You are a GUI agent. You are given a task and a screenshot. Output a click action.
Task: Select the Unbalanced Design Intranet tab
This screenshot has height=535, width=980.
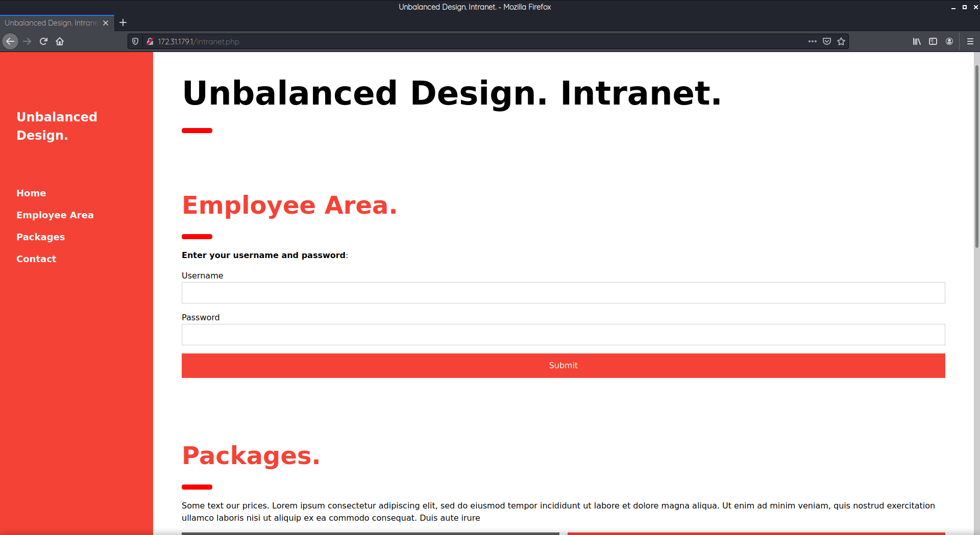point(51,22)
